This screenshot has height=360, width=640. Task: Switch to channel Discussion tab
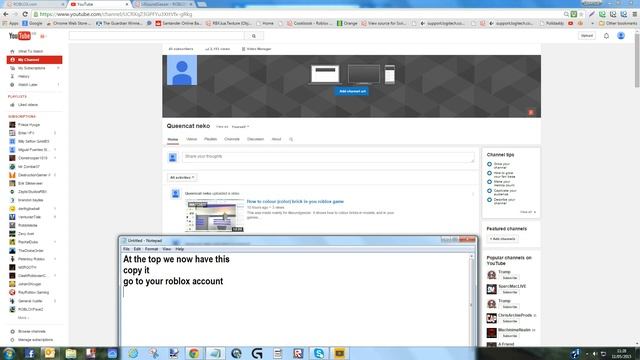pos(256,139)
